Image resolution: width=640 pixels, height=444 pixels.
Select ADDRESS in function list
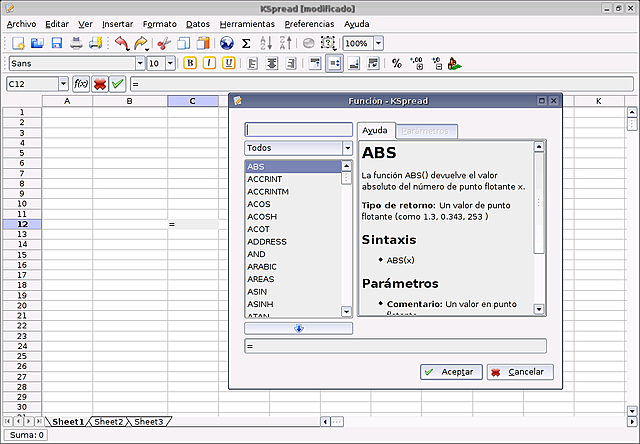293,242
